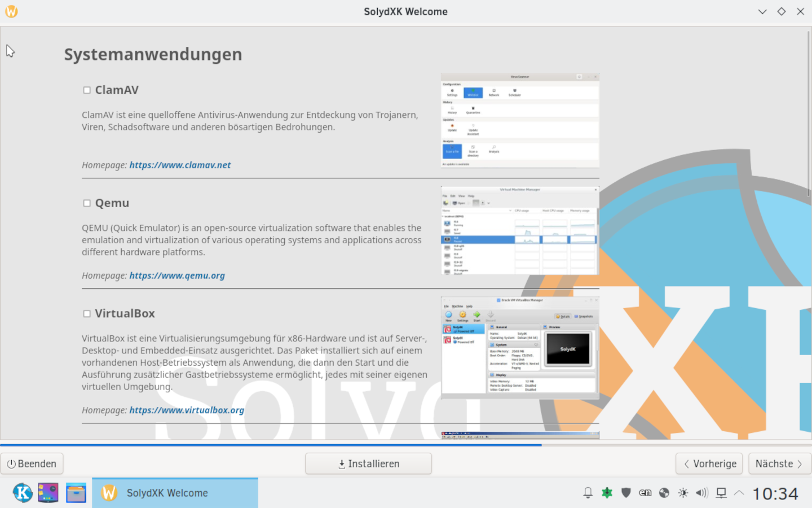Open the clamav.net homepage link
812x508 pixels.
(x=180, y=165)
